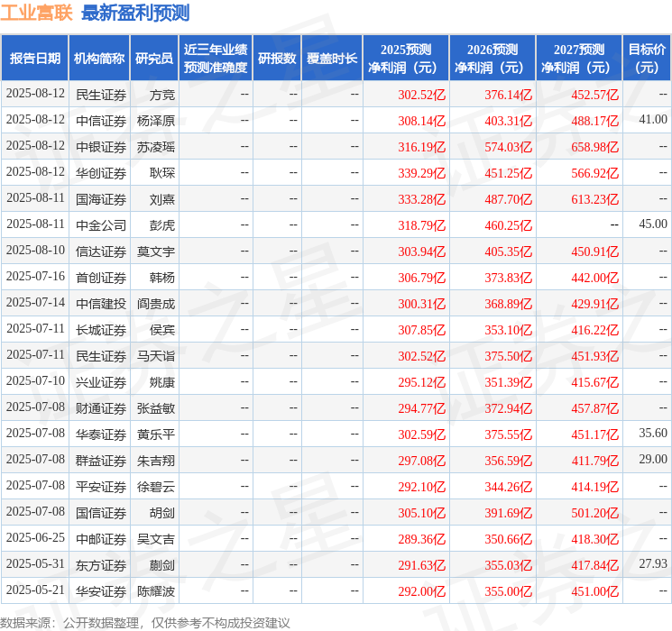Click analyst name 彭虎

162,225
